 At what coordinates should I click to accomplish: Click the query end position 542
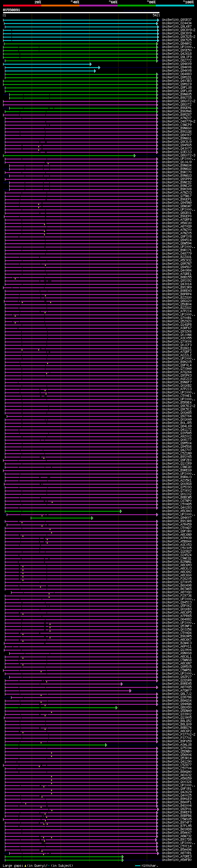(x=155, y=15)
